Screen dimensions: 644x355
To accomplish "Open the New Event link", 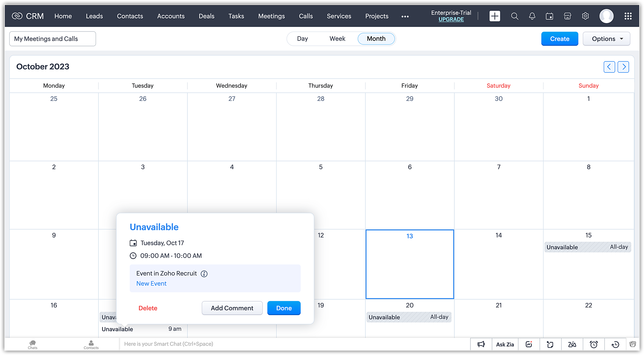I will pyautogui.click(x=151, y=284).
